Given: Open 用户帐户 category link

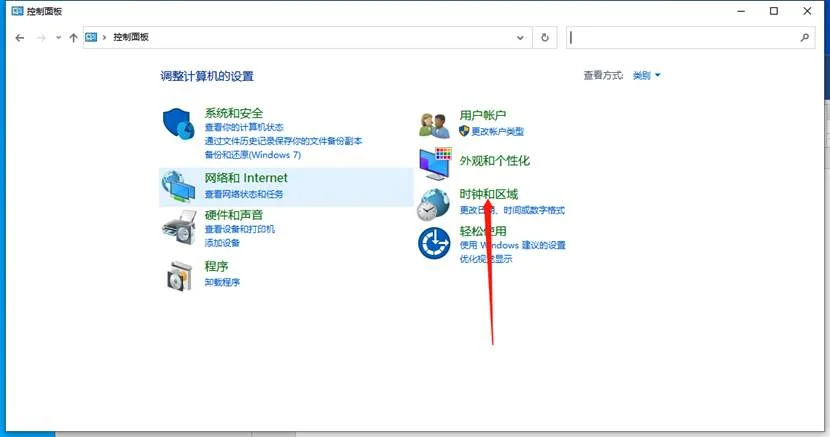Looking at the screenshot, I should point(482,115).
